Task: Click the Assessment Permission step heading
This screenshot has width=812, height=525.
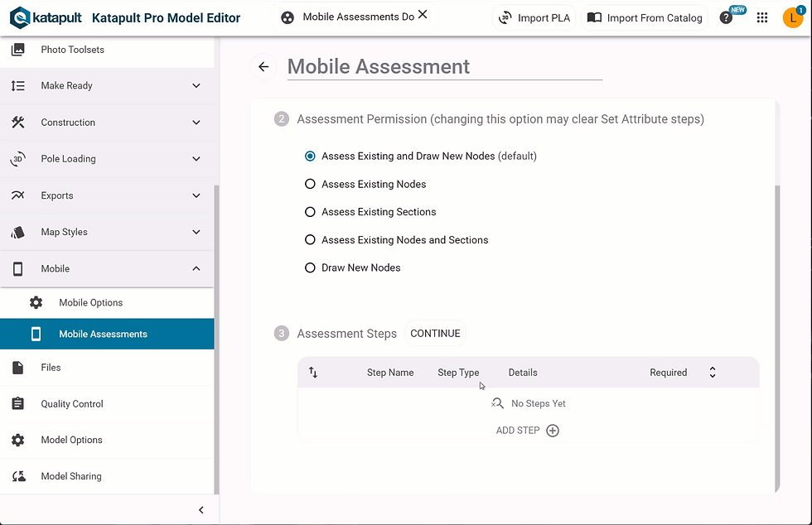Action: 500,119
